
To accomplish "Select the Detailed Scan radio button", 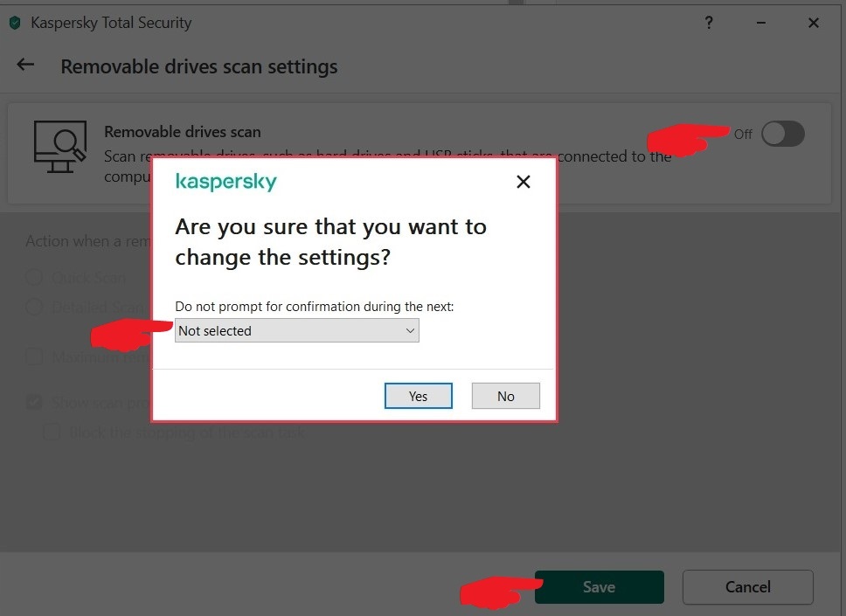I will coord(34,307).
